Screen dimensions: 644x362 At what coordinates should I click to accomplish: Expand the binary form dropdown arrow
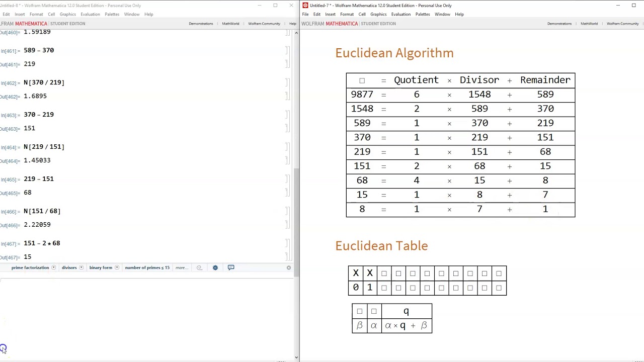coord(117,267)
